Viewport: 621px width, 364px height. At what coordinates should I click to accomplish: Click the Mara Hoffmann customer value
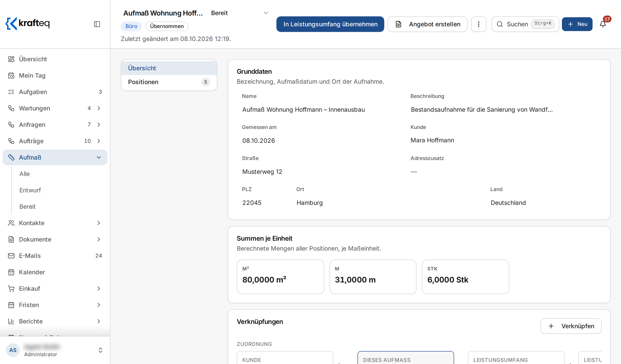(432, 140)
